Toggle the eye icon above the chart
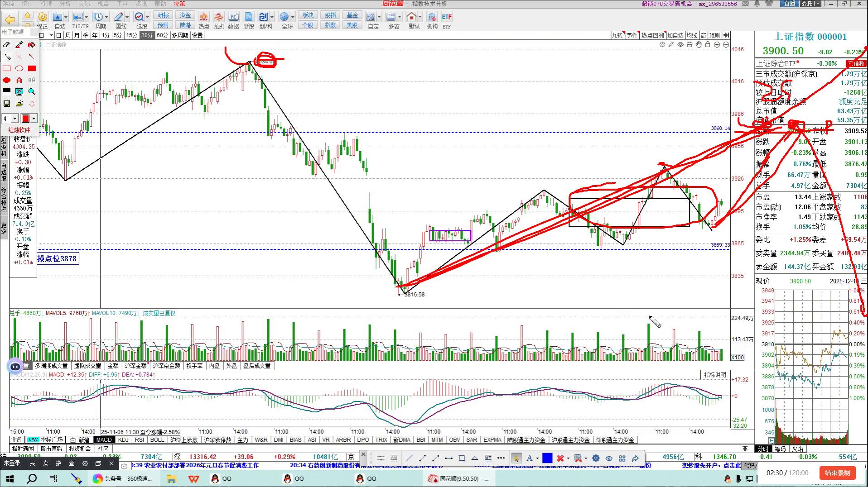 click(680, 44)
